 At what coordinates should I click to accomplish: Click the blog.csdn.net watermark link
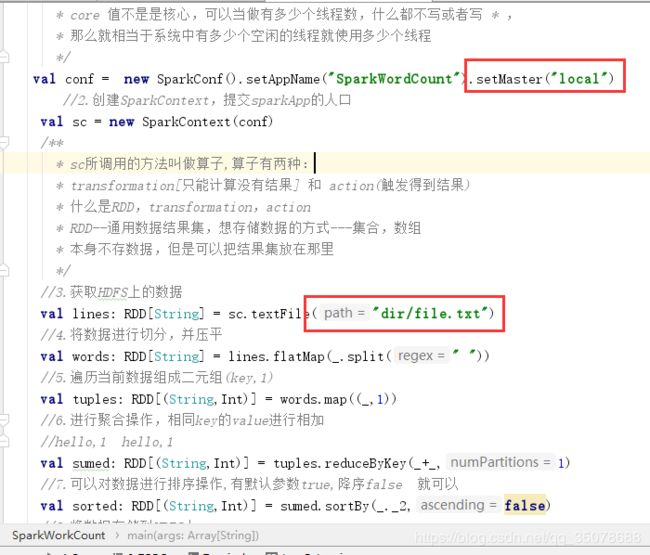[527, 538]
